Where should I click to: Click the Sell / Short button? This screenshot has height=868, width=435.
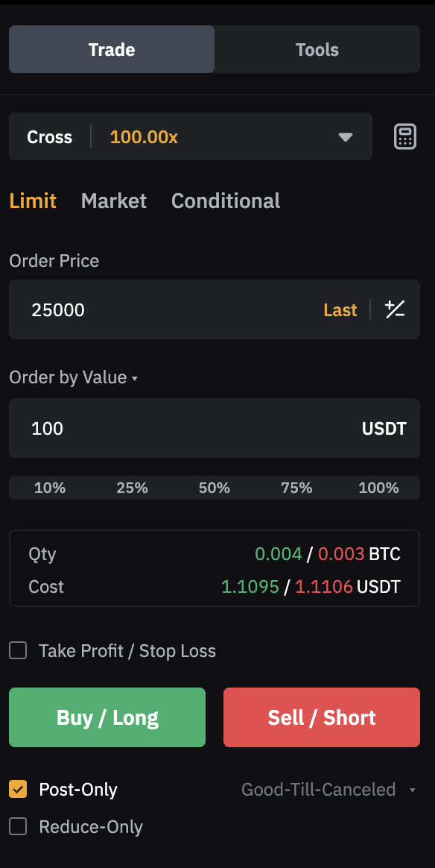322,717
